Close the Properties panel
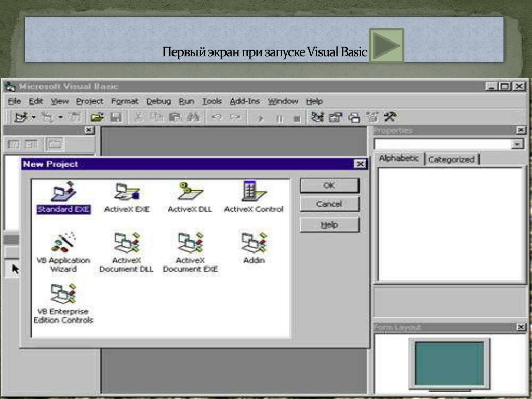532x399 pixels. (x=521, y=130)
